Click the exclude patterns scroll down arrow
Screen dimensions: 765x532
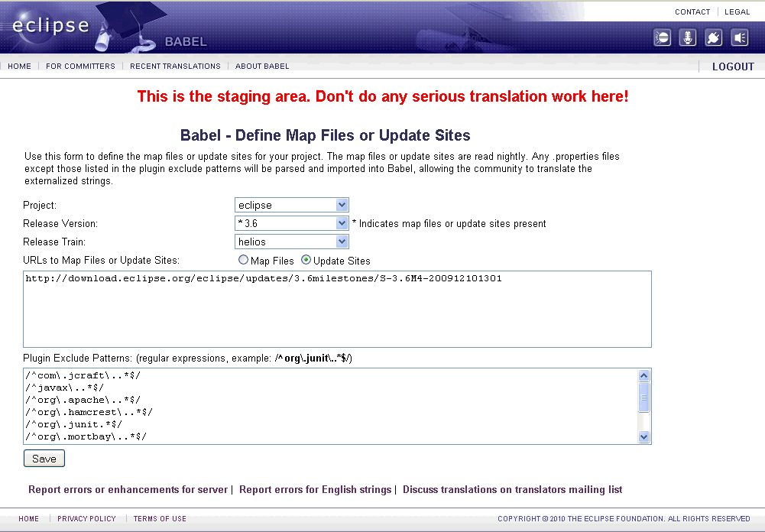643,436
